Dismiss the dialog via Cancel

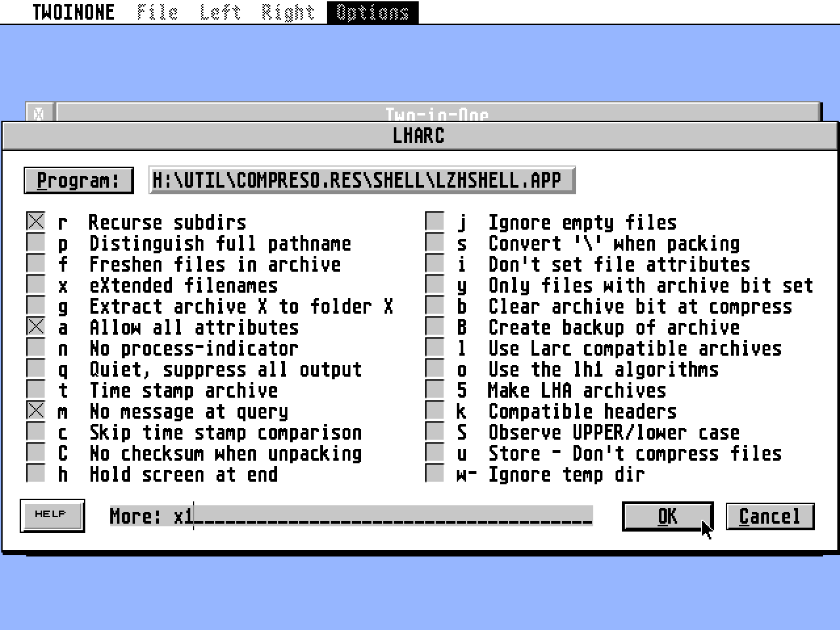[x=769, y=516]
